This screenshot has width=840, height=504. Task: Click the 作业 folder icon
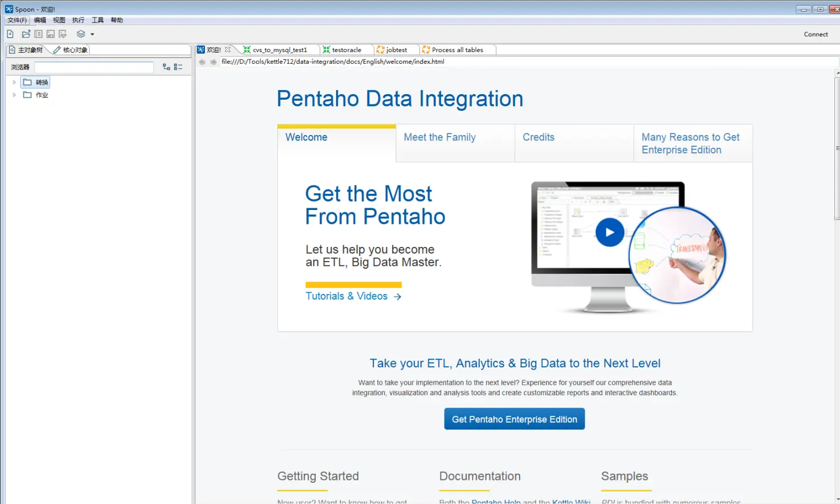click(27, 95)
